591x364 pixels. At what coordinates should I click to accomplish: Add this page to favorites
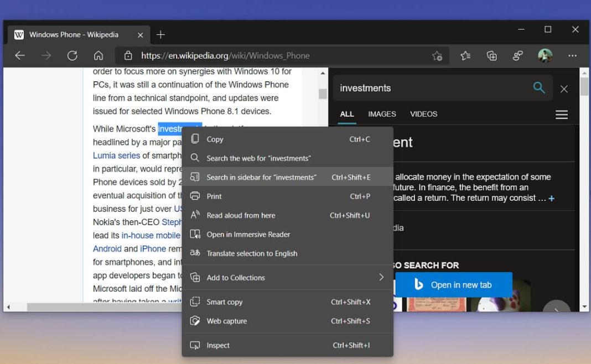pyautogui.click(x=437, y=56)
